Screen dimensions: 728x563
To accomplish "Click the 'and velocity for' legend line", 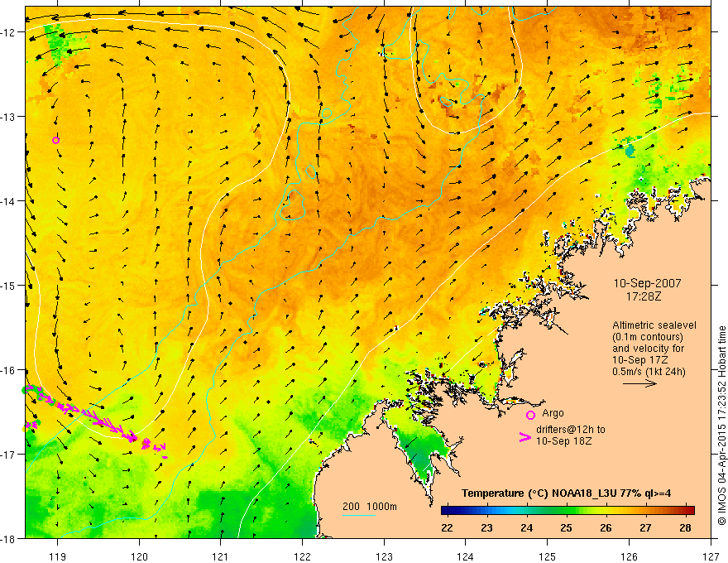I will point(648,349).
